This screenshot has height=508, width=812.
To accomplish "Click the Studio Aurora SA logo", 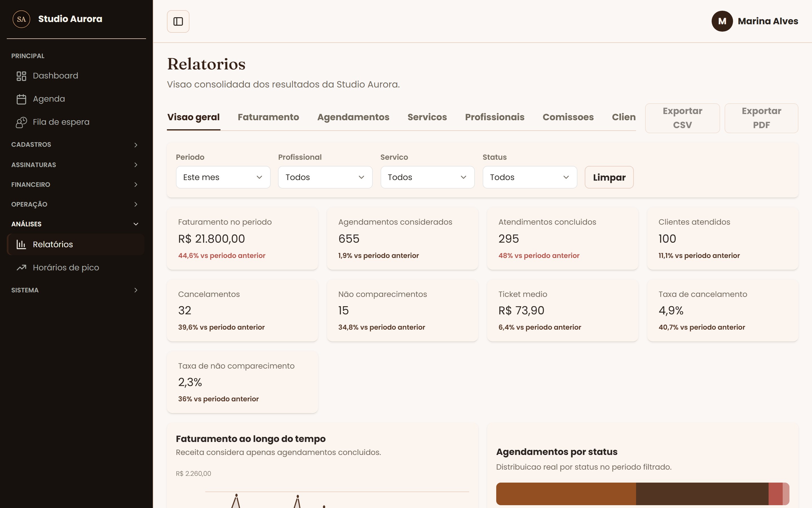I will 21,19.
